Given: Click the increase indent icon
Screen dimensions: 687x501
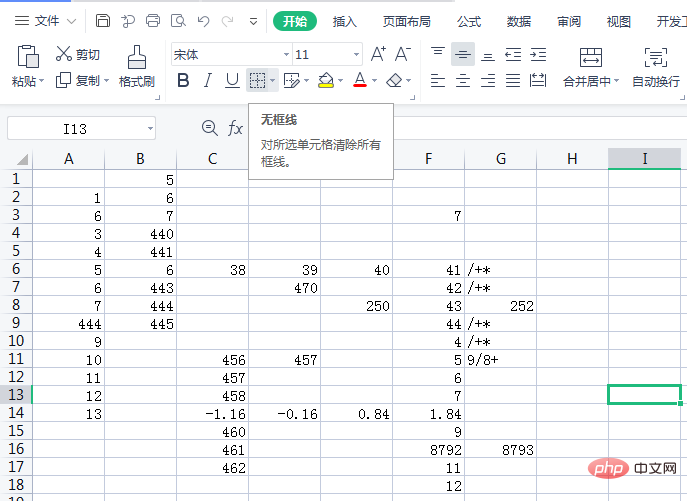Looking at the screenshot, I should (x=538, y=54).
